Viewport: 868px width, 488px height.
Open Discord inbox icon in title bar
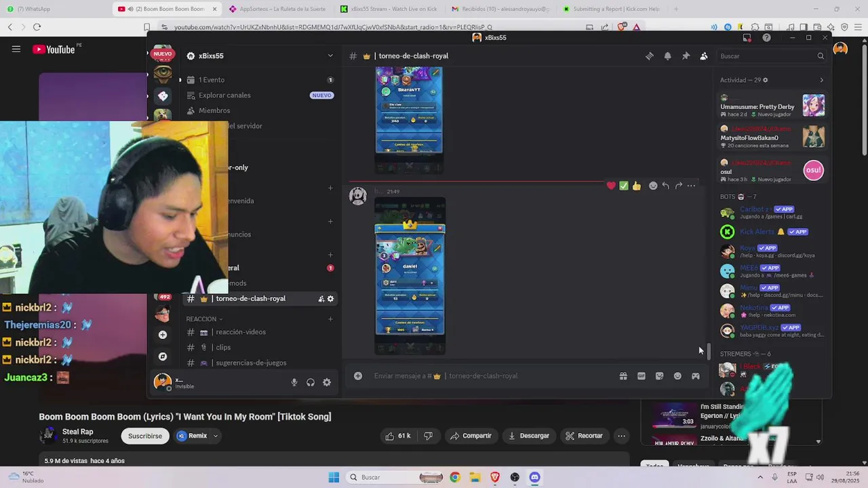[x=747, y=38]
